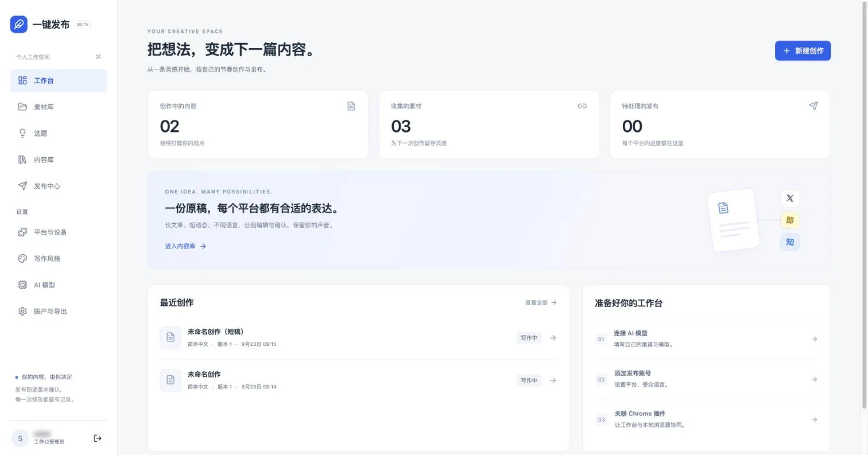
Task: Open 素材库 in the sidebar
Action: (x=59, y=107)
